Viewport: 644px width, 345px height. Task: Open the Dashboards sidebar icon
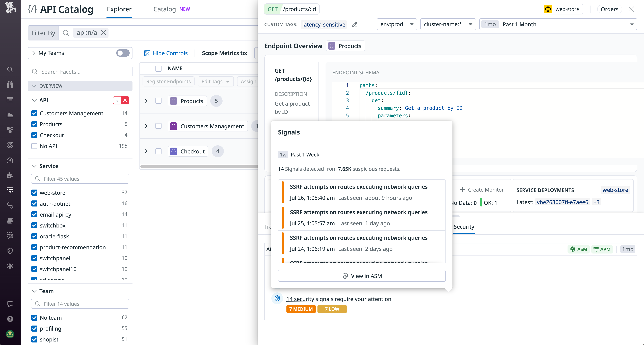pos(10,100)
